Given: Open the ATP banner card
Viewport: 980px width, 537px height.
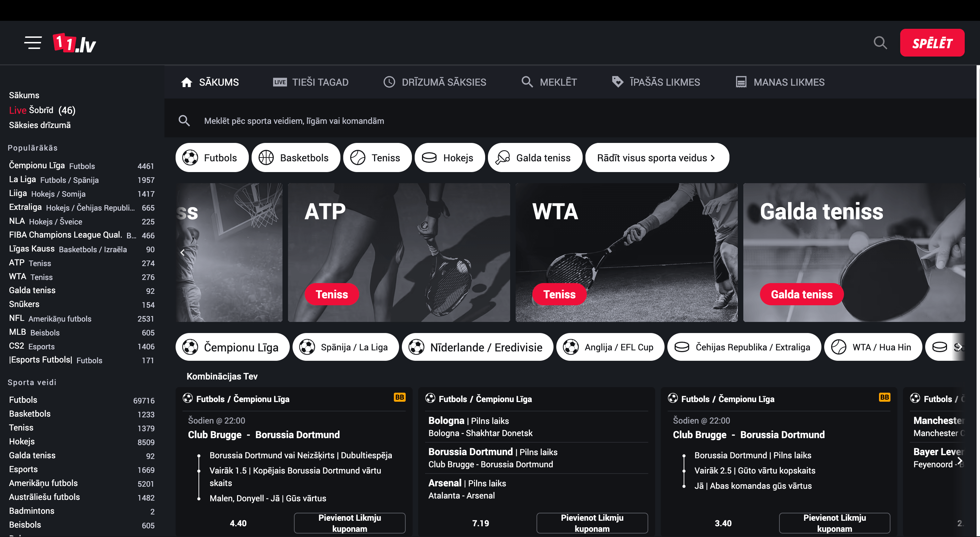Looking at the screenshot, I should click(399, 253).
